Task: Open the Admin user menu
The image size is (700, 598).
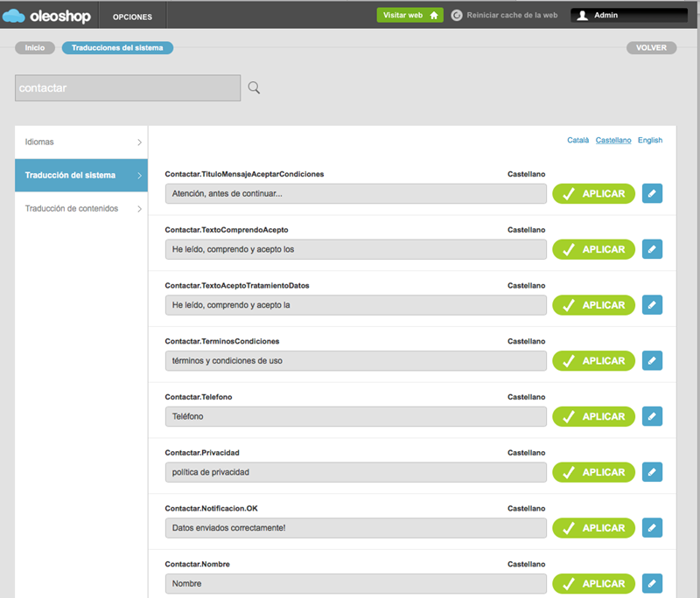Action: click(x=625, y=16)
